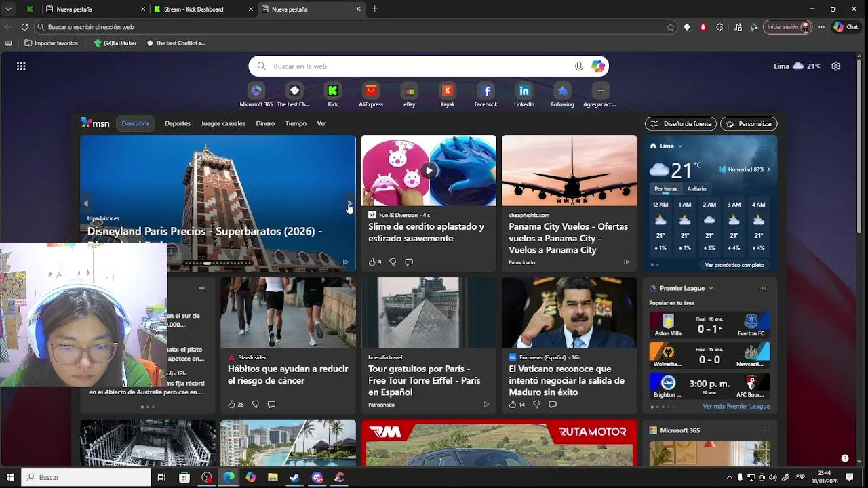Viewport: 868px width, 488px height.
Task: Switch to the Tiempo tab
Action: (296, 123)
